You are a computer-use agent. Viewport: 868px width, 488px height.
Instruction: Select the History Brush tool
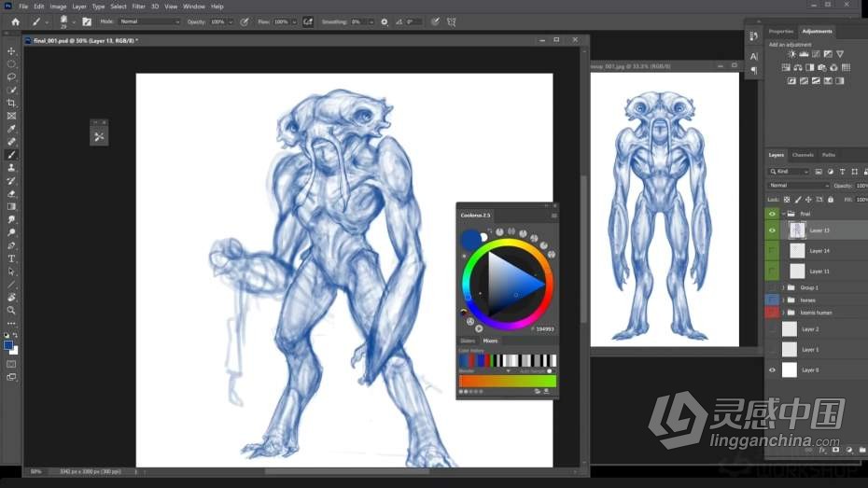point(11,181)
